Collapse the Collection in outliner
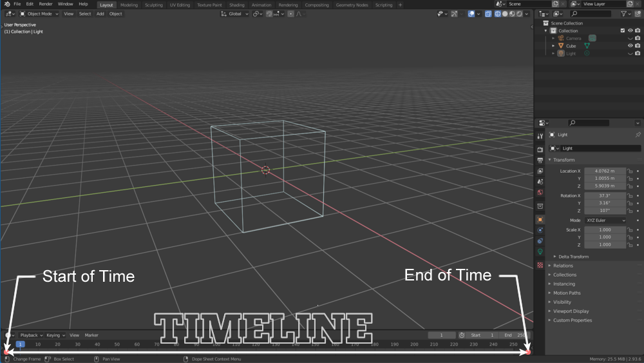This screenshot has height=363, width=644. click(546, 31)
